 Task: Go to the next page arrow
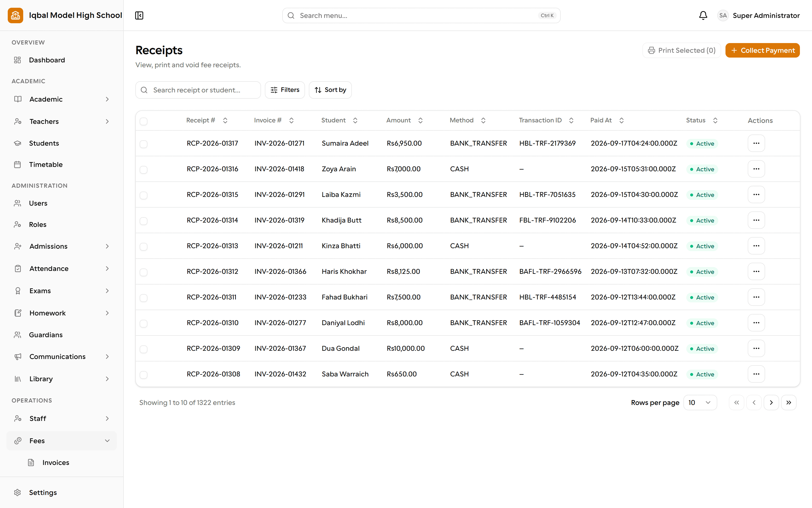point(771,403)
